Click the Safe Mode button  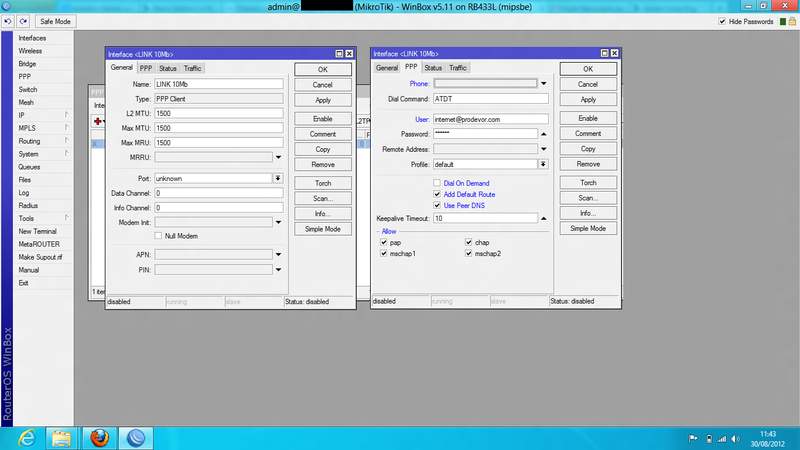55,21
